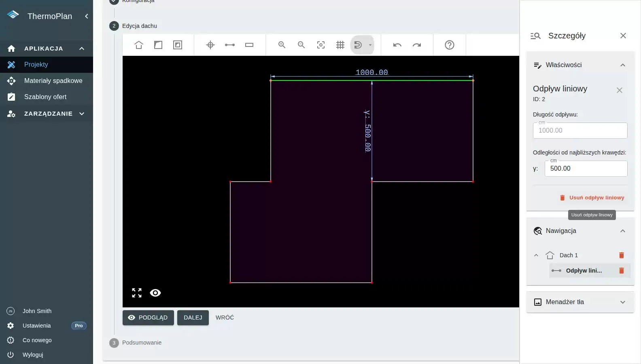Select the corner-cut shape tool
641x364 pixels.
point(158,45)
